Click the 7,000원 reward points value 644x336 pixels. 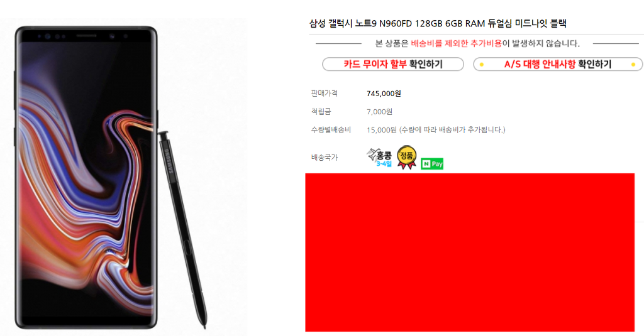tap(379, 112)
